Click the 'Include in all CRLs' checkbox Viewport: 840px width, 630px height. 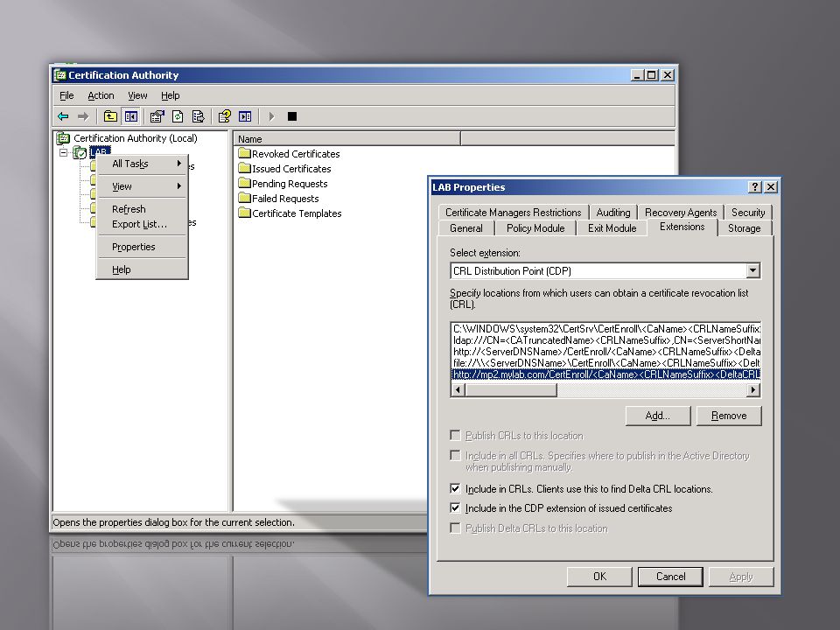(x=455, y=455)
